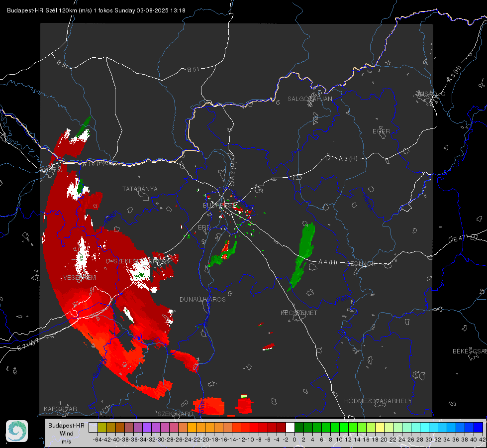This screenshot has height=448, width=487.
Task: Pick the olive swatch above the -64 label
Action: click(x=102, y=428)
